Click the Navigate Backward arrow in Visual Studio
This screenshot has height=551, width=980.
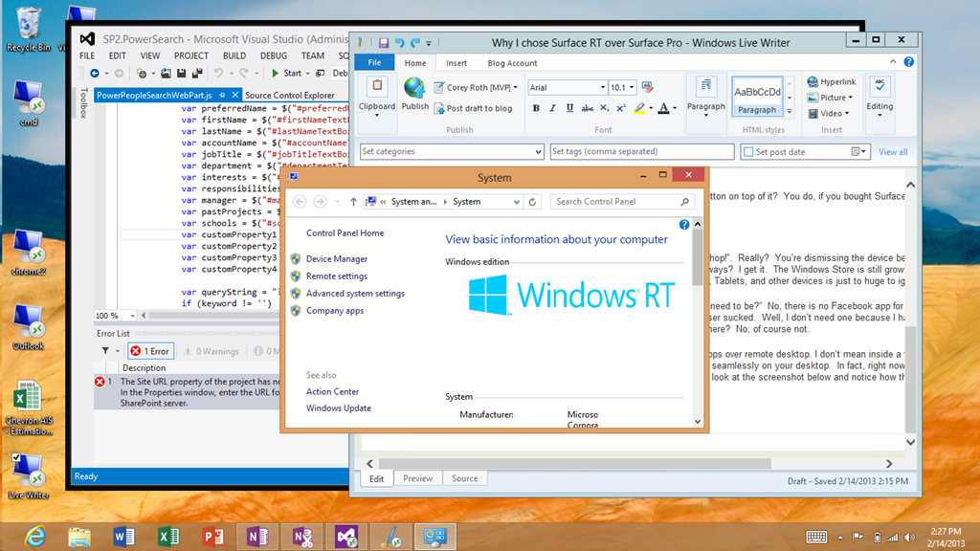(x=95, y=73)
